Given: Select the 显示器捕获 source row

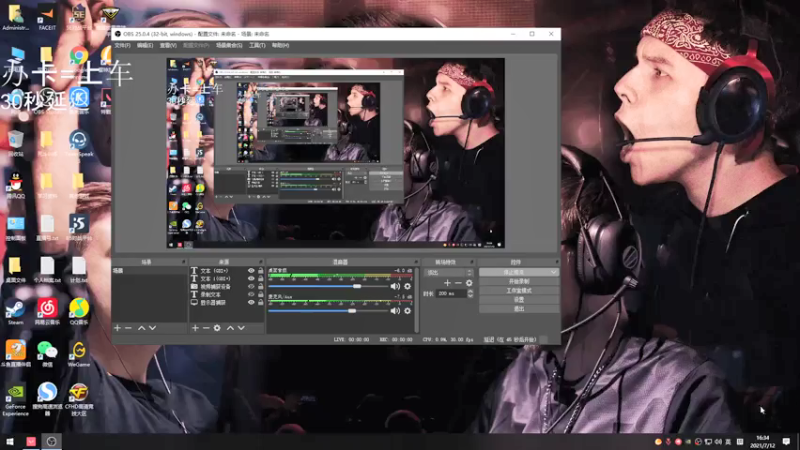Looking at the screenshot, I should (x=227, y=303).
